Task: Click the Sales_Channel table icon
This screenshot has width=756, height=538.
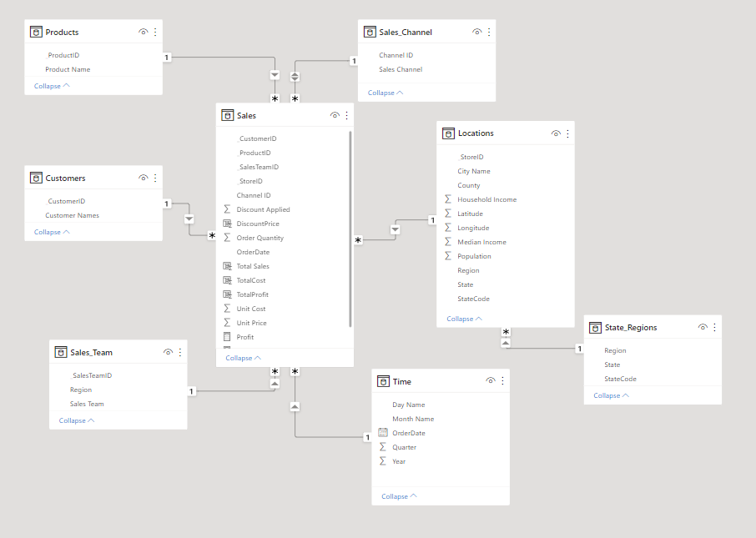Action: pos(370,33)
